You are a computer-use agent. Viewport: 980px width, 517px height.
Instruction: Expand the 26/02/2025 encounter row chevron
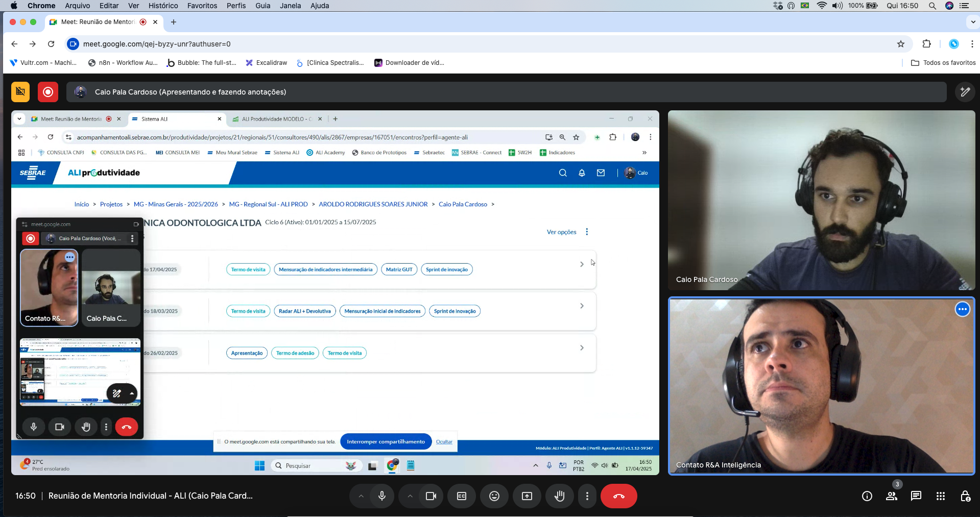(x=582, y=348)
